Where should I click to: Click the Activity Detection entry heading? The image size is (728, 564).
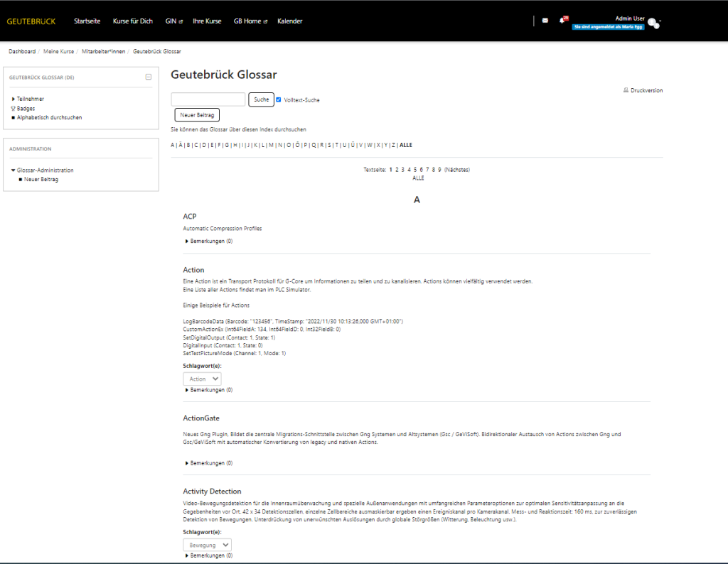point(212,492)
